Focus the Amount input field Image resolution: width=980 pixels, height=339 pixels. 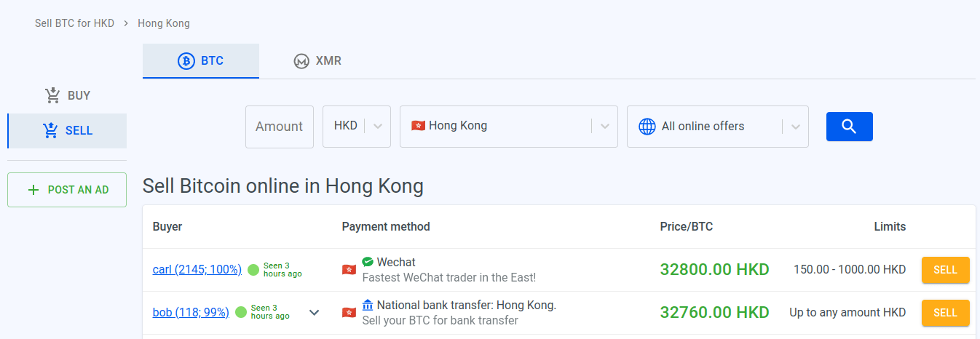[x=280, y=127]
